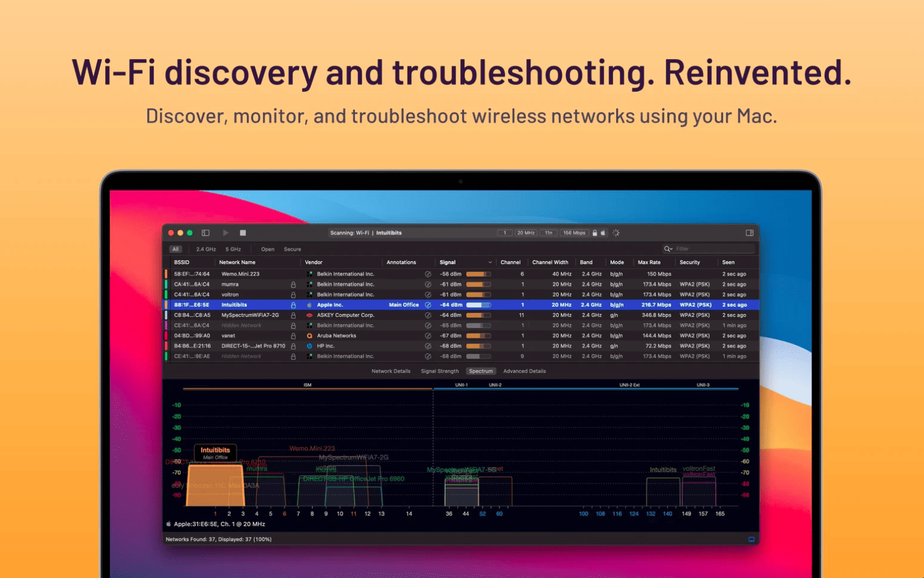Image resolution: width=924 pixels, height=578 pixels.
Task: Open the filter search options dropdown
Action: (668, 249)
